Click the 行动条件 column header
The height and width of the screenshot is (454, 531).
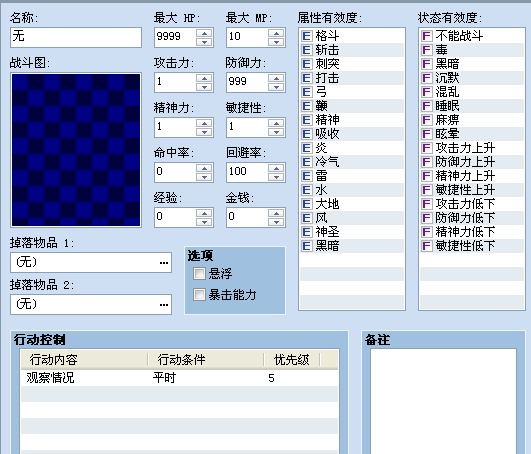(206, 360)
